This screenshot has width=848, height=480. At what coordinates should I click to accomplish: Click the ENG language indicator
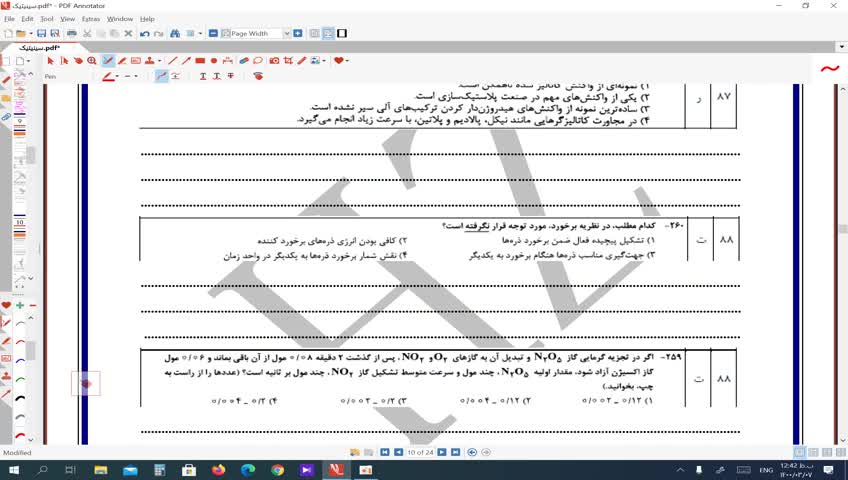click(766, 470)
